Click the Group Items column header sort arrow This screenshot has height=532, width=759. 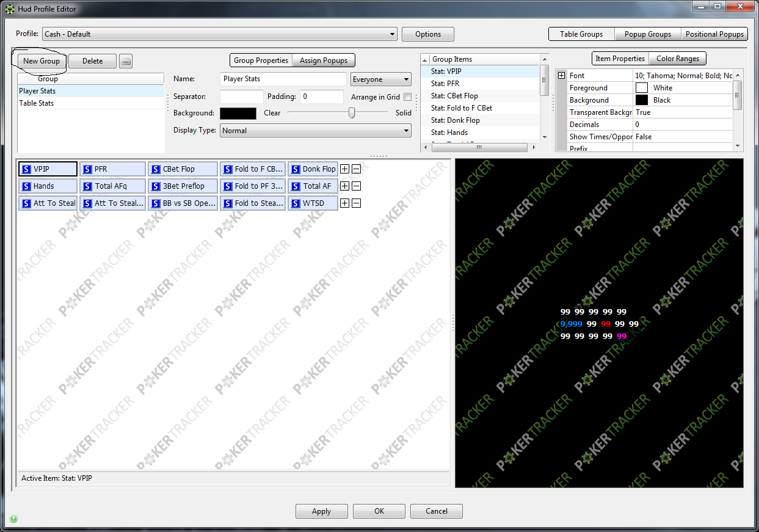pyautogui.click(x=425, y=60)
